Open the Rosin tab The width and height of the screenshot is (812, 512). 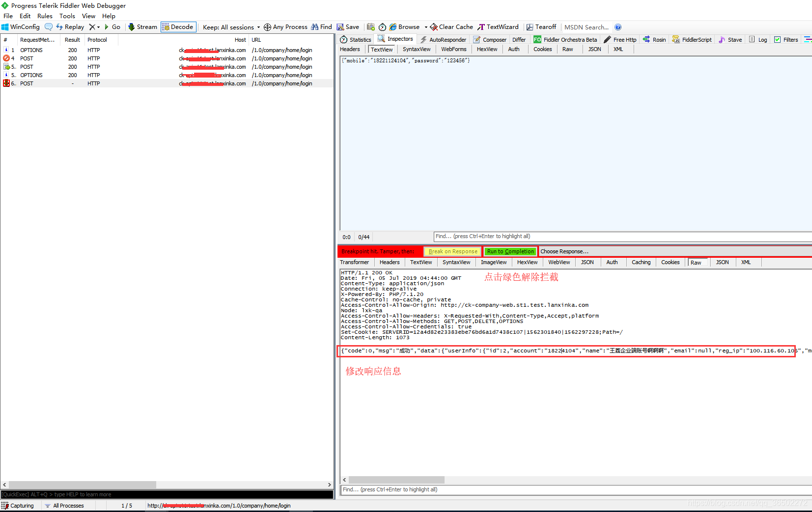(x=654, y=40)
